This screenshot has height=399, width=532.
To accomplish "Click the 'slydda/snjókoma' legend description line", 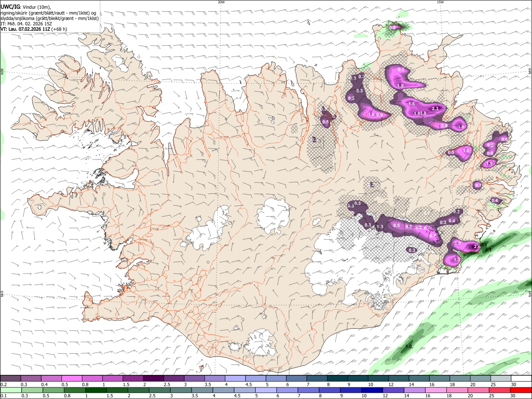I will tap(49, 18).
